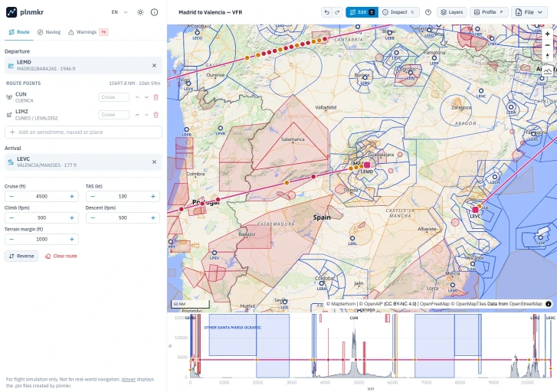Switch to the Navlog tab
This screenshot has width=557, height=392.
(49, 32)
